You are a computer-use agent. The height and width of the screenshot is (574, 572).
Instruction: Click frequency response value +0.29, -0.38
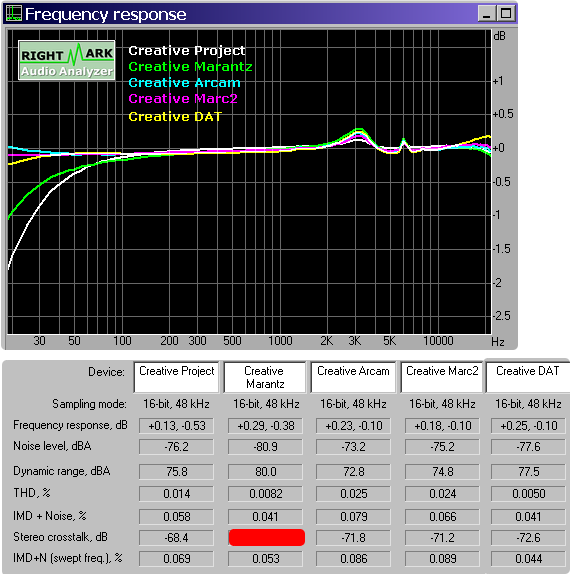click(x=265, y=426)
